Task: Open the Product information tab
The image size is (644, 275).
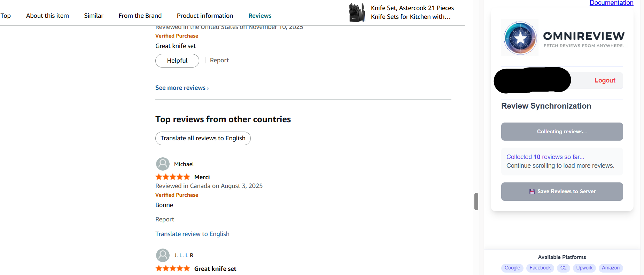Action: click(205, 16)
